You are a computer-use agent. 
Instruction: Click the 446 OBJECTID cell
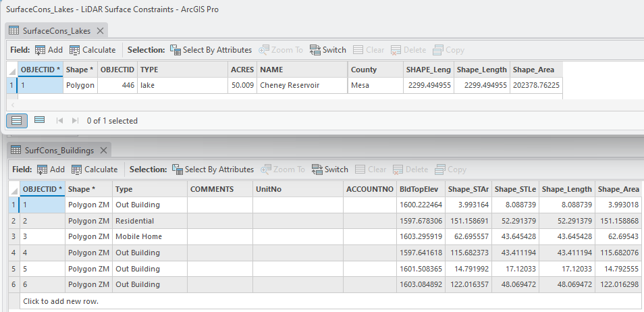[117, 86]
